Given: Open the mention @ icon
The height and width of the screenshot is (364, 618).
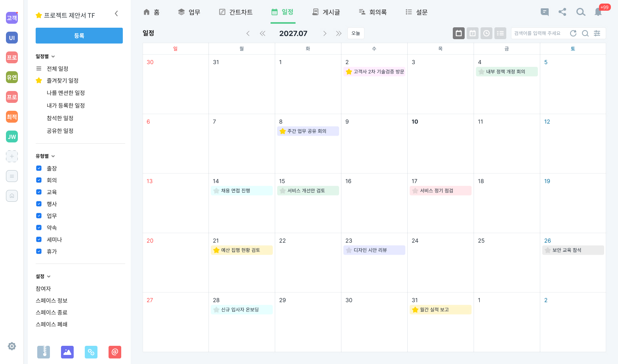Looking at the screenshot, I should (115, 352).
